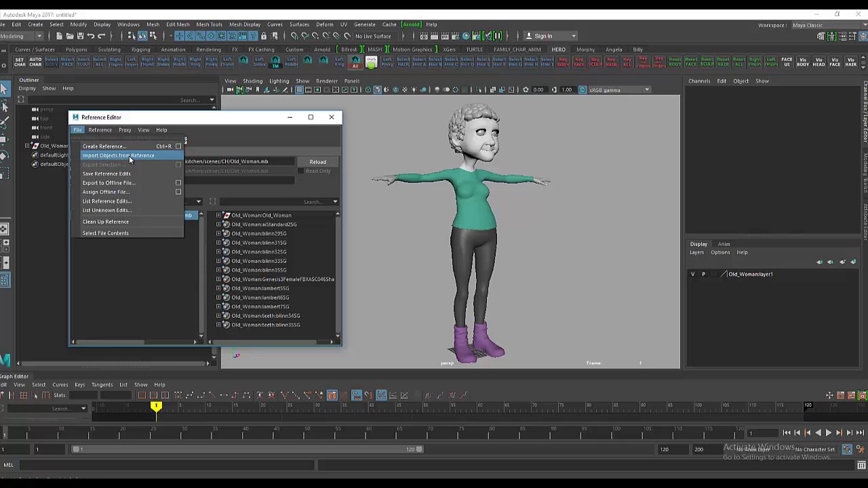
Task: Click the Vis HEAD shelf button
Action: point(819,62)
